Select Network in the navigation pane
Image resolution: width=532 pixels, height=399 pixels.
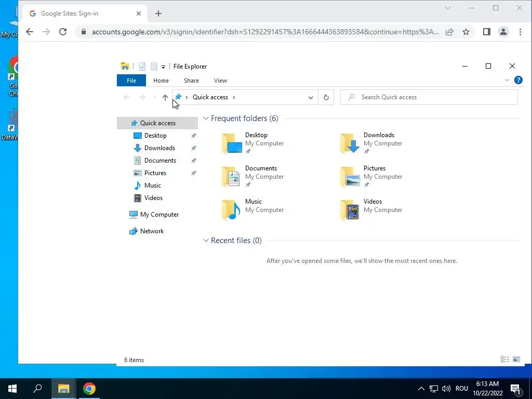[x=152, y=231]
